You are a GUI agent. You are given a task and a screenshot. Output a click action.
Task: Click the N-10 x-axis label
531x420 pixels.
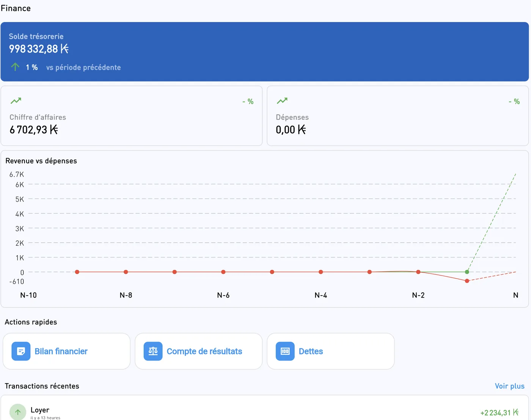point(28,295)
